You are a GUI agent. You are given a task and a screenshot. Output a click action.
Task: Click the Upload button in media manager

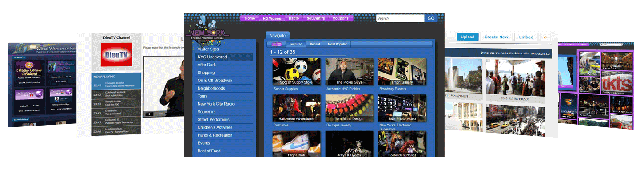pos(468,37)
